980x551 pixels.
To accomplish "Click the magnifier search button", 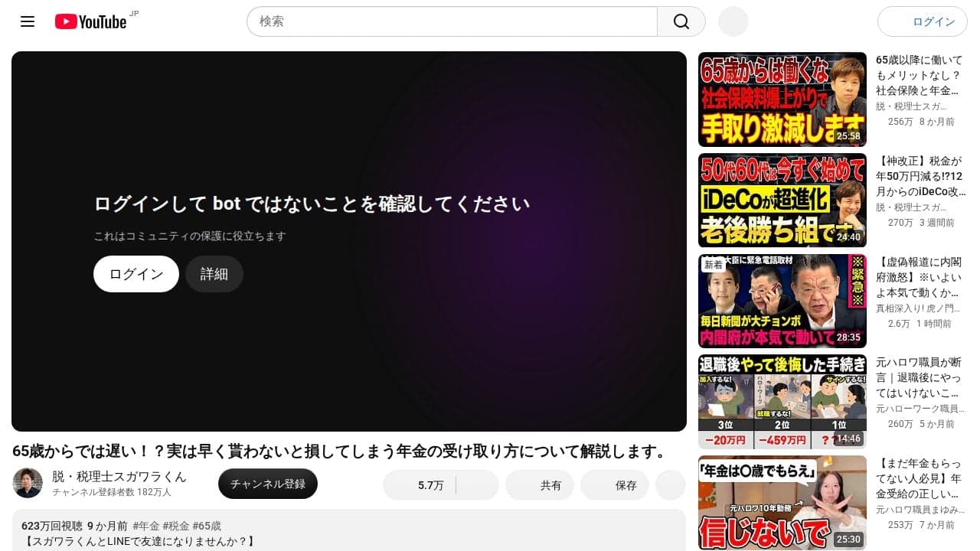I will coord(681,21).
